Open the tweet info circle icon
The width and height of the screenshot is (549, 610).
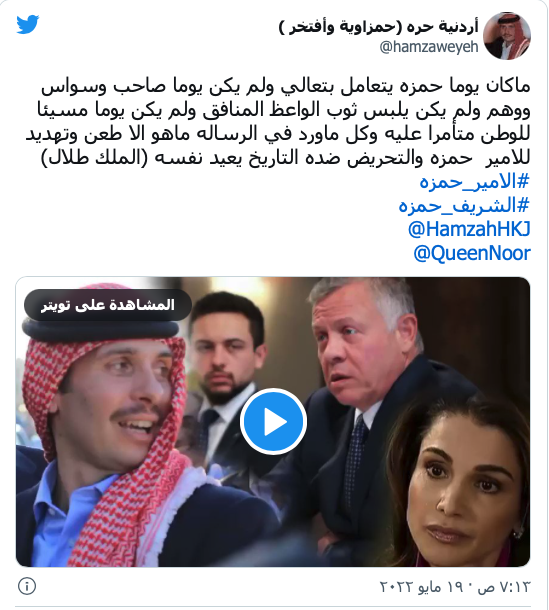tap(27, 586)
